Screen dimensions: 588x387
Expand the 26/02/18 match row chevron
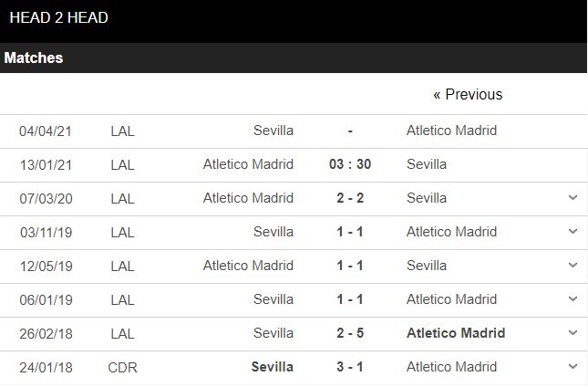tap(573, 333)
